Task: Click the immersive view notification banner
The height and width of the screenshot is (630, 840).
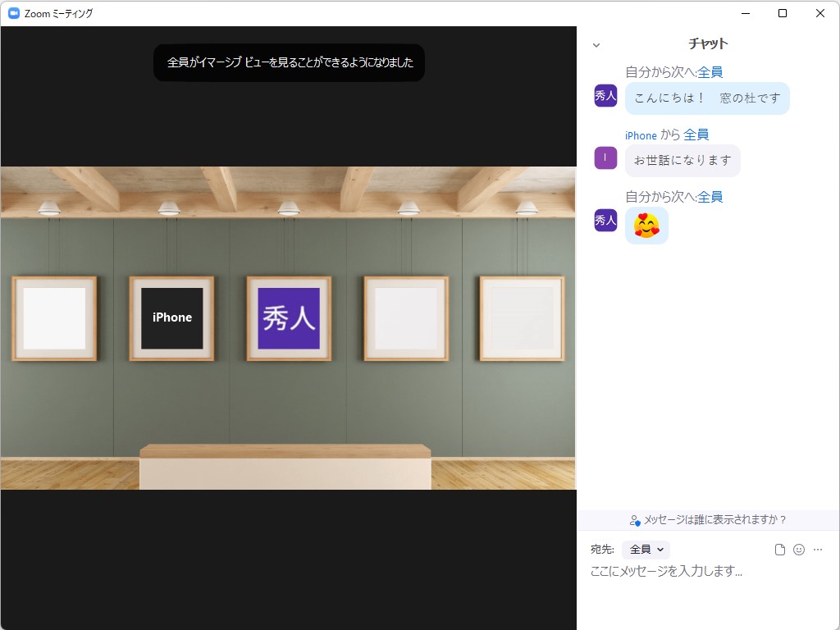Action: pos(289,62)
